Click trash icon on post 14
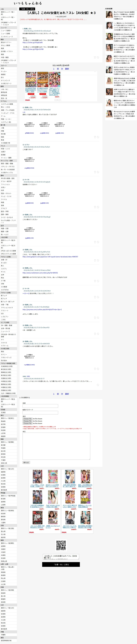Screen dimensions: 137x644 (x=95, y=242)
